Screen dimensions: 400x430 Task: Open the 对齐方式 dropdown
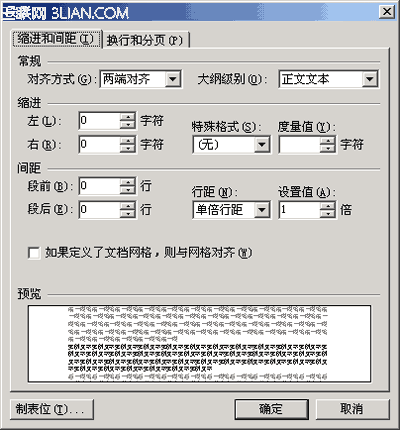pos(173,79)
